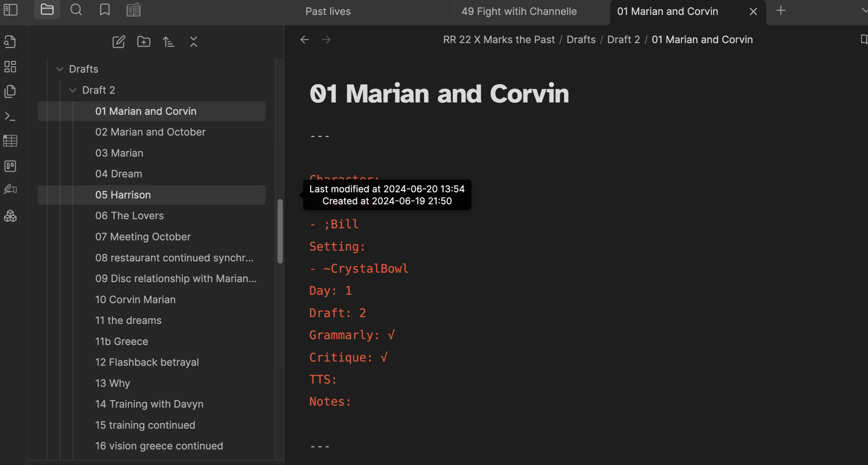Open Drafts from the breadcrumb path
Viewport: 868px width, 465px height.
click(x=580, y=39)
